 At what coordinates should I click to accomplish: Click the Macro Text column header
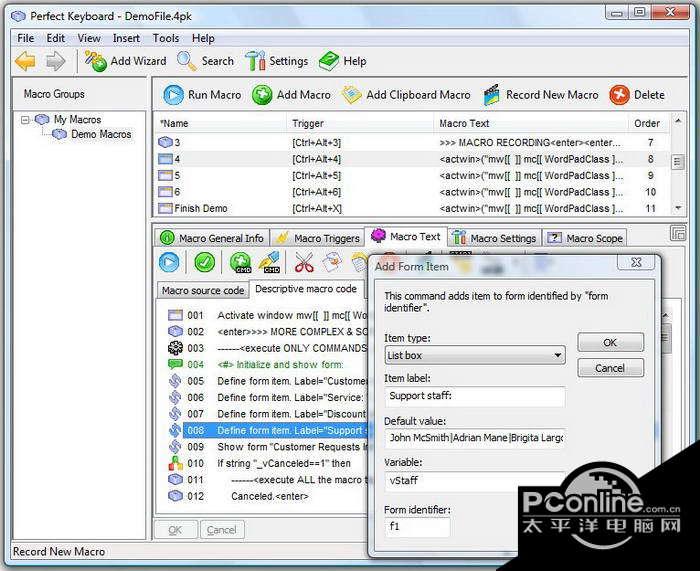[x=530, y=124]
